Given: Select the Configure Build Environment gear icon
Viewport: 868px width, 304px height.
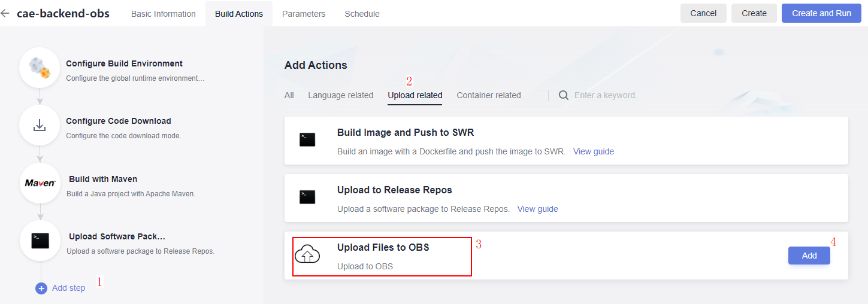Looking at the screenshot, I should pos(40,68).
